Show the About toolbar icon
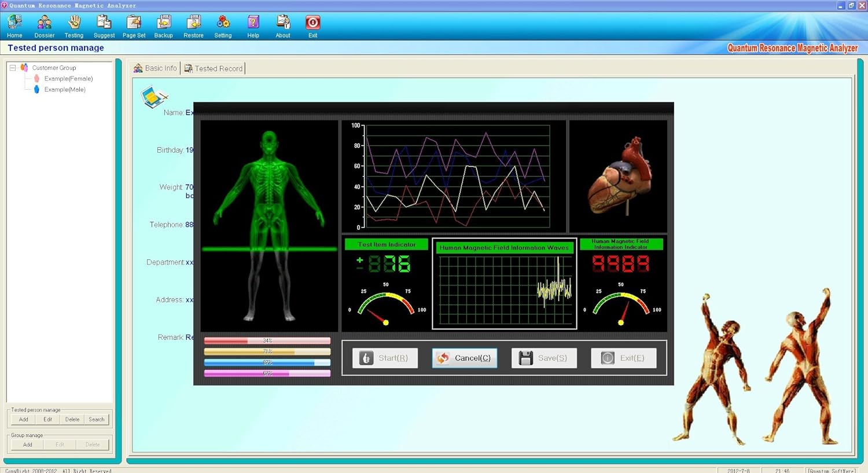868x473 pixels. 283,27
